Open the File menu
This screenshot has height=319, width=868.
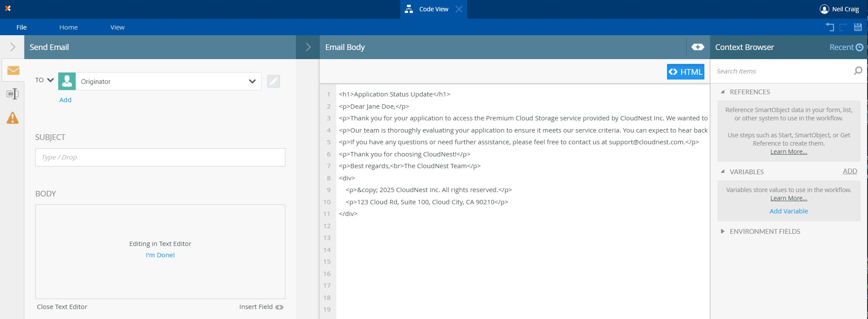click(x=21, y=27)
